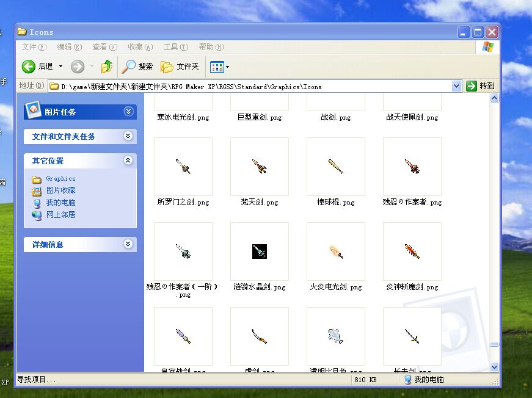
Task: Click the Icons folder title icon
Action: click(22, 32)
